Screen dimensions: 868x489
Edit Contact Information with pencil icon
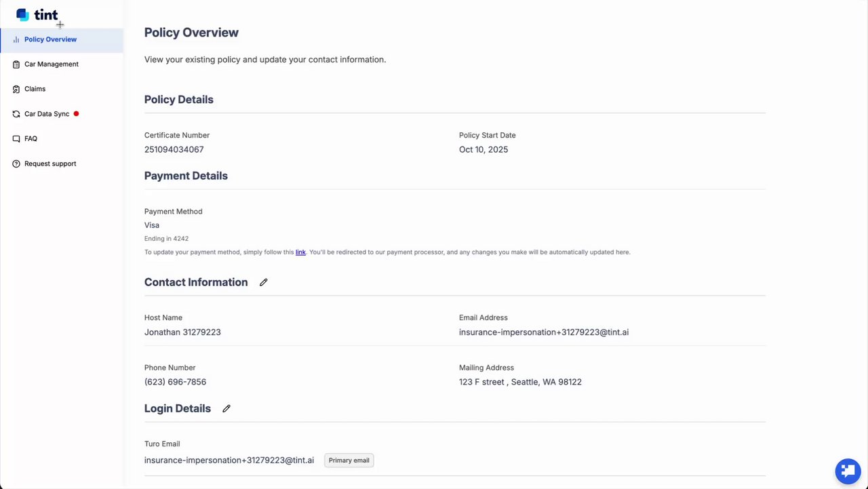(x=264, y=282)
